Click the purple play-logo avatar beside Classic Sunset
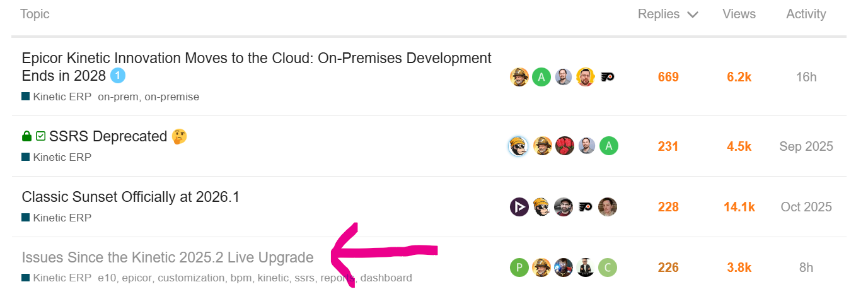The image size is (868, 294). click(x=519, y=207)
